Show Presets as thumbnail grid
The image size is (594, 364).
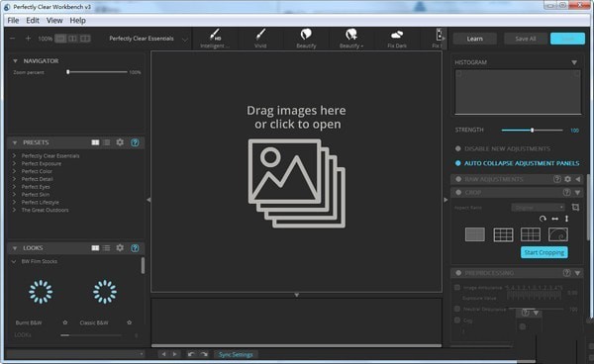(x=95, y=142)
